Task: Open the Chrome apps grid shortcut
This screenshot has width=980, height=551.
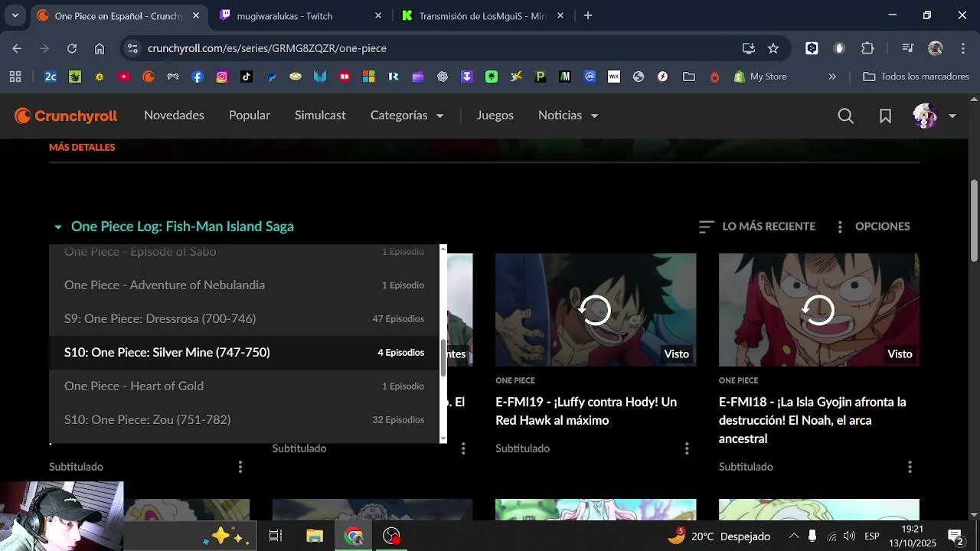Action: click(x=15, y=77)
